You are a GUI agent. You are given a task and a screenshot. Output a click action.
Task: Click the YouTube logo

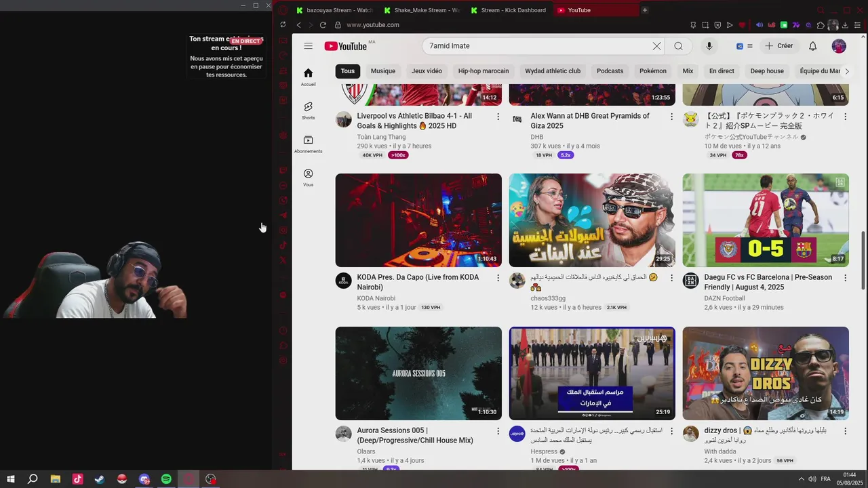pyautogui.click(x=346, y=46)
